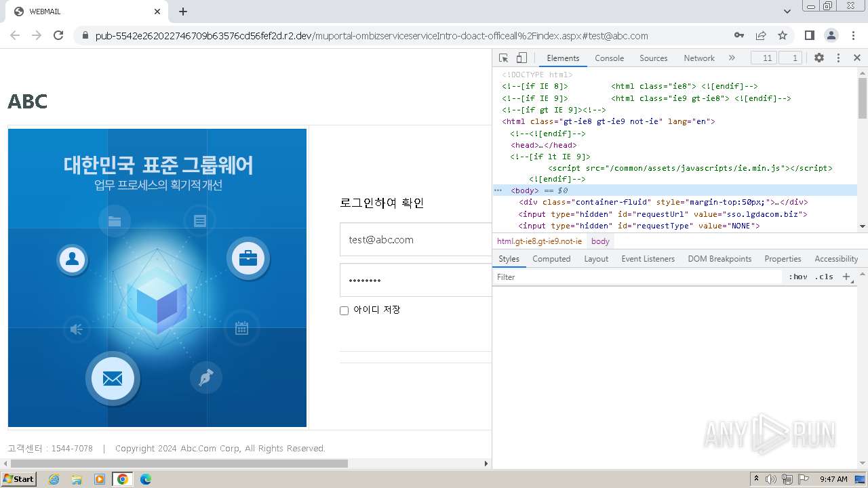Click the signature pen icon in banner
Image resolution: width=868 pixels, height=488 pixels.
pos(206,378)
